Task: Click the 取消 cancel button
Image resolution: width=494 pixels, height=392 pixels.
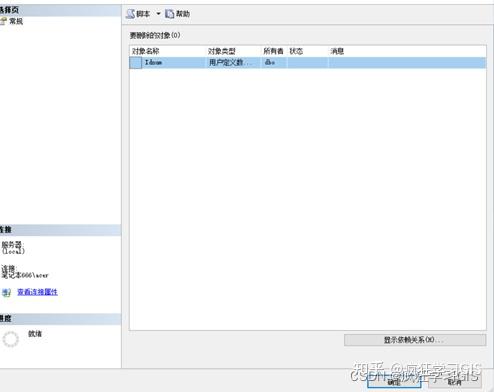Action: (454, 382)
